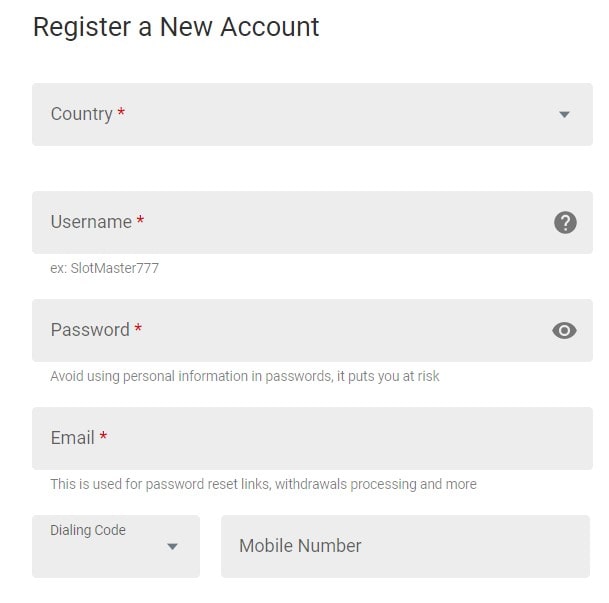The image size is (609, 603).
Task: Click the red asterisk beside Password
Action: point(138,328)
